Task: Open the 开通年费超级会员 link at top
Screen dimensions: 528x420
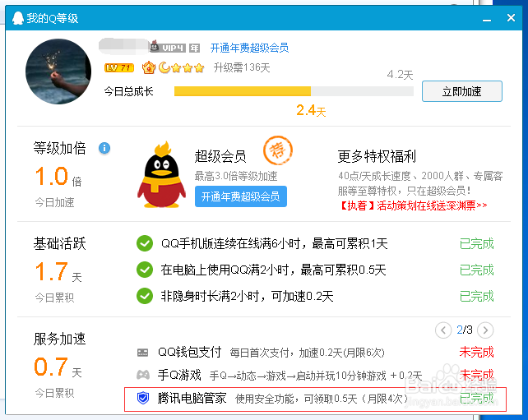Action: click(x=249, y=48)
